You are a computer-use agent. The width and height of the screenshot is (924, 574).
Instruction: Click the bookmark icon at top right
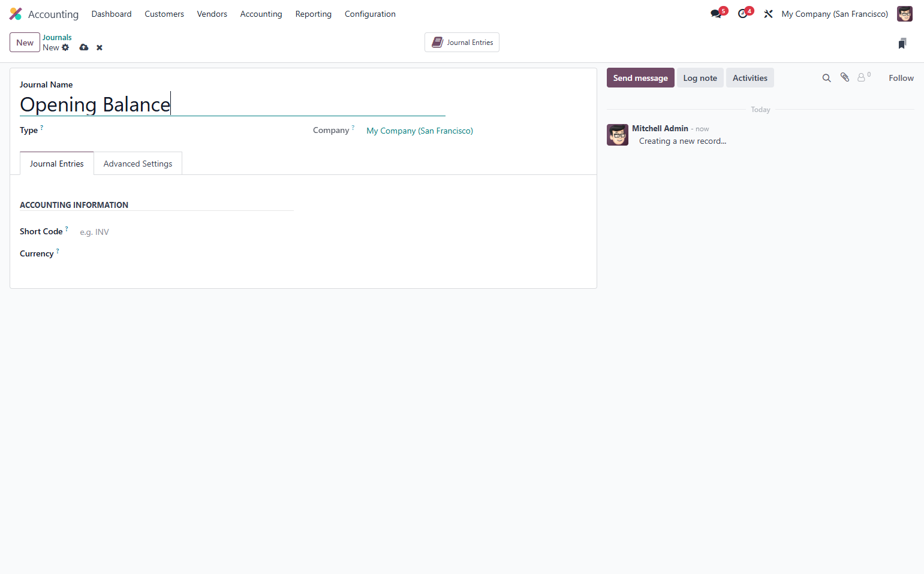(902, 43)
